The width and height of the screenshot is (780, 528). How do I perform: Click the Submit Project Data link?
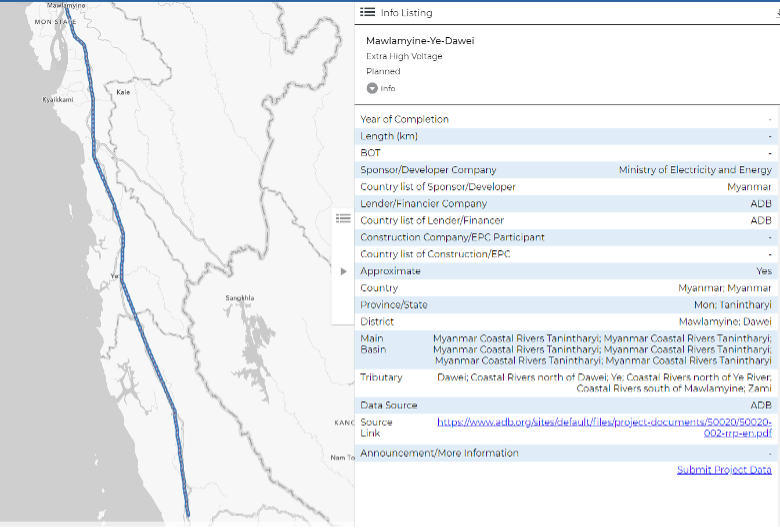(x=724, y=470)
